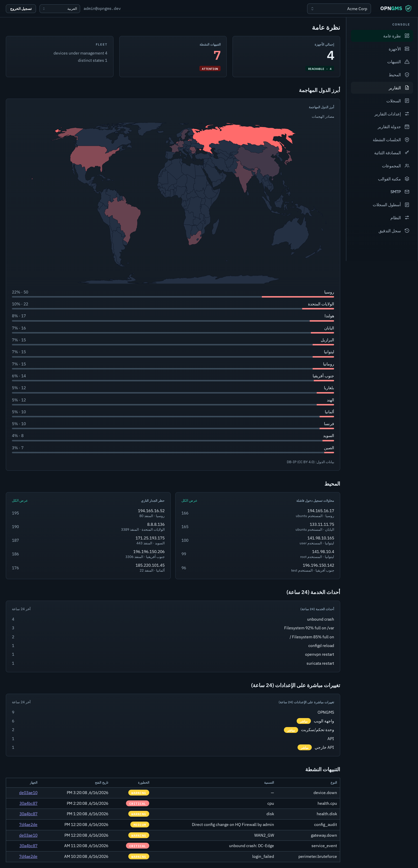This screenshot has height=868, width=418.
Task: Open device link 30a4bc87 in the health.cpu row
Action: [x=28, y=803]
